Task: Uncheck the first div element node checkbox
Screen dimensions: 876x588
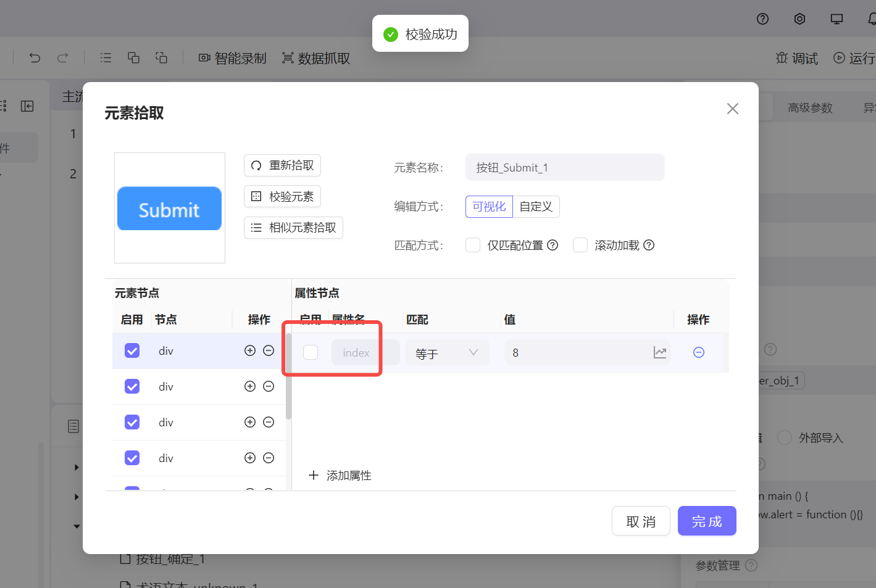Action: click(131, 350)
